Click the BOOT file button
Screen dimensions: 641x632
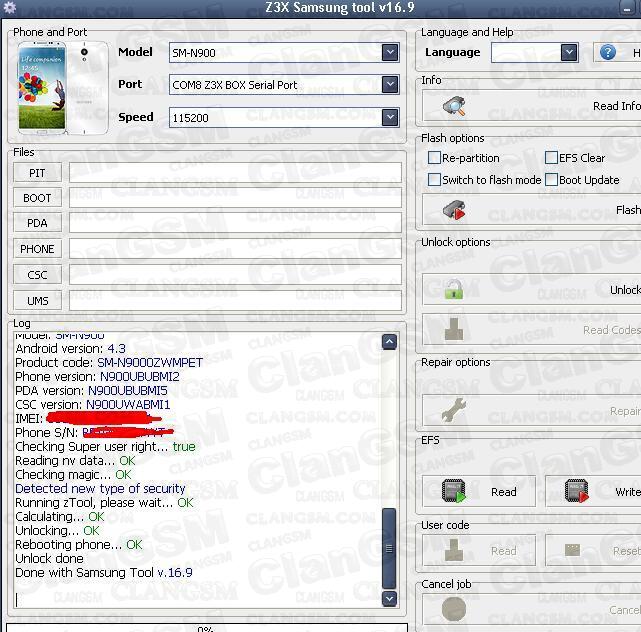click(x=37, y=198)
